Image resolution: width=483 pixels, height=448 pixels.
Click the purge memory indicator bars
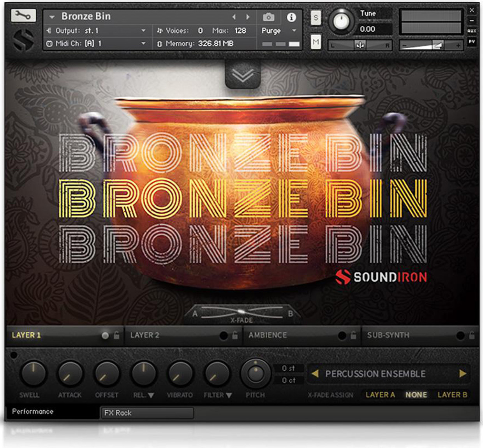[x=280, y=44]
